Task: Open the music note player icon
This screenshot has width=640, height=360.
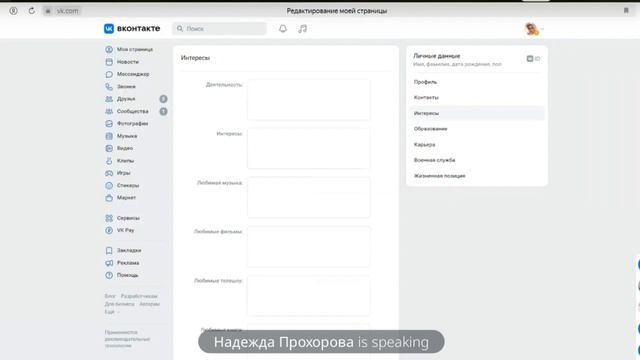Action: pyautogui.click(x=302, y=29)
